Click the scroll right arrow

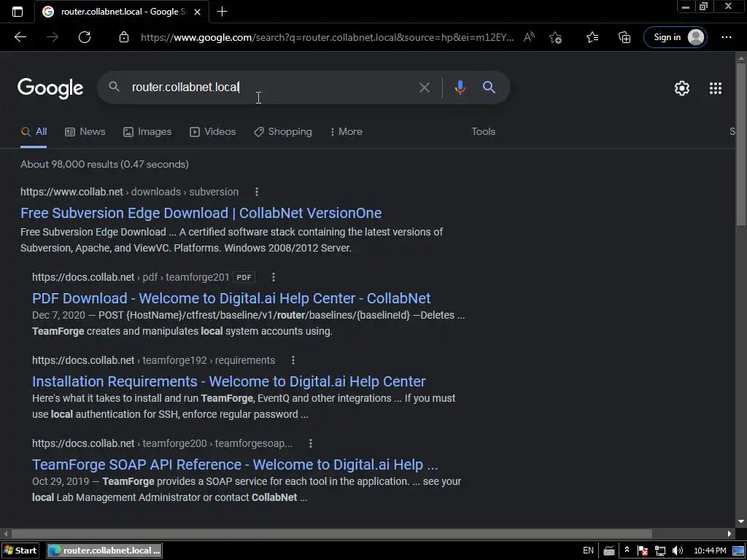click(729, 534)
